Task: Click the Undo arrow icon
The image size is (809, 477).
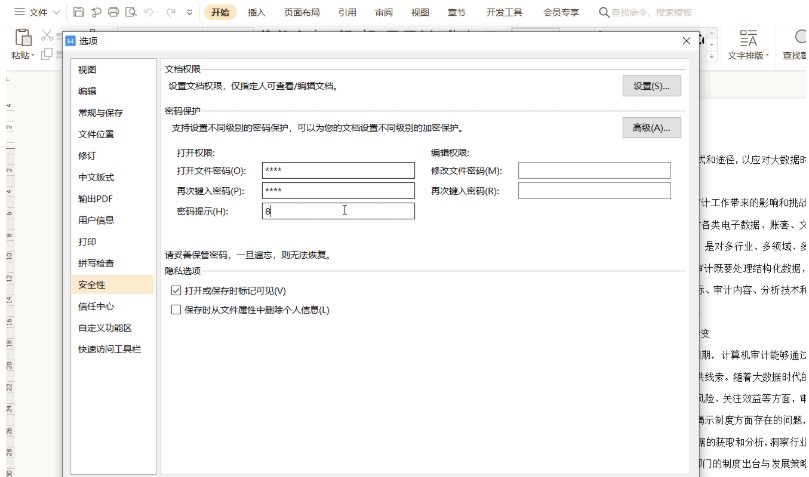Action: click(x=148, y=12)
